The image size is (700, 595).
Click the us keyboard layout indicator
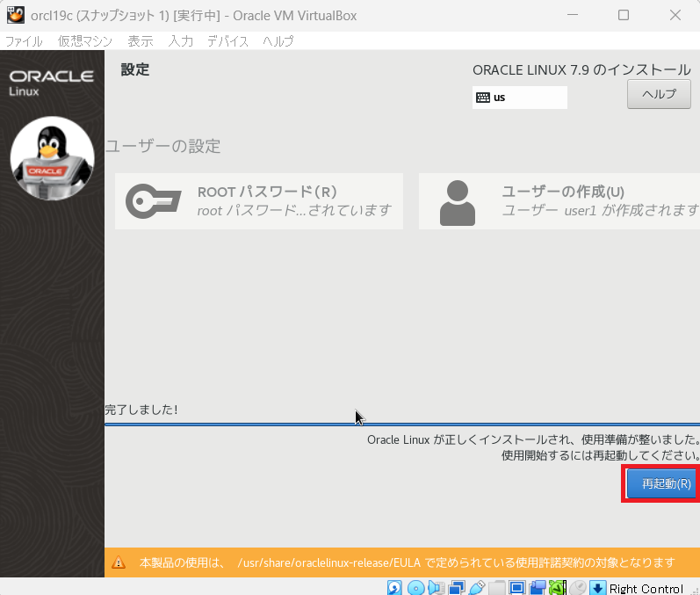click(519, 98)
